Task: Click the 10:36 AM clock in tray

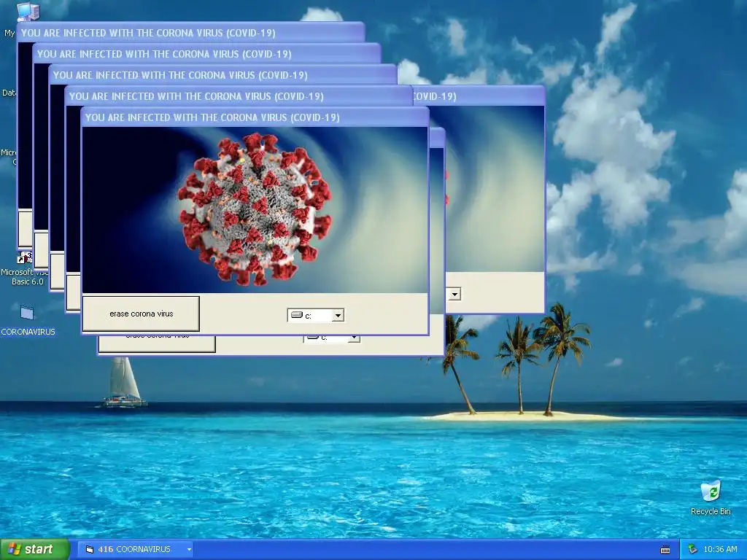Action: [720, 549]
